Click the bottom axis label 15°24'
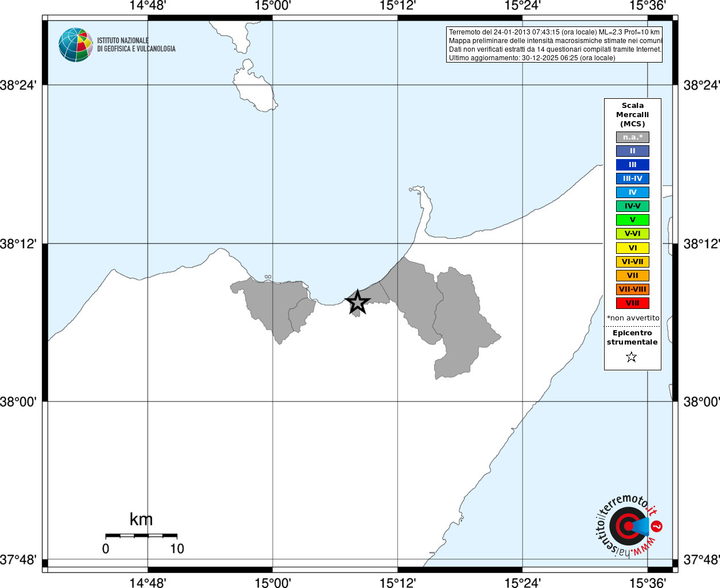 click(x=522, y=583)
